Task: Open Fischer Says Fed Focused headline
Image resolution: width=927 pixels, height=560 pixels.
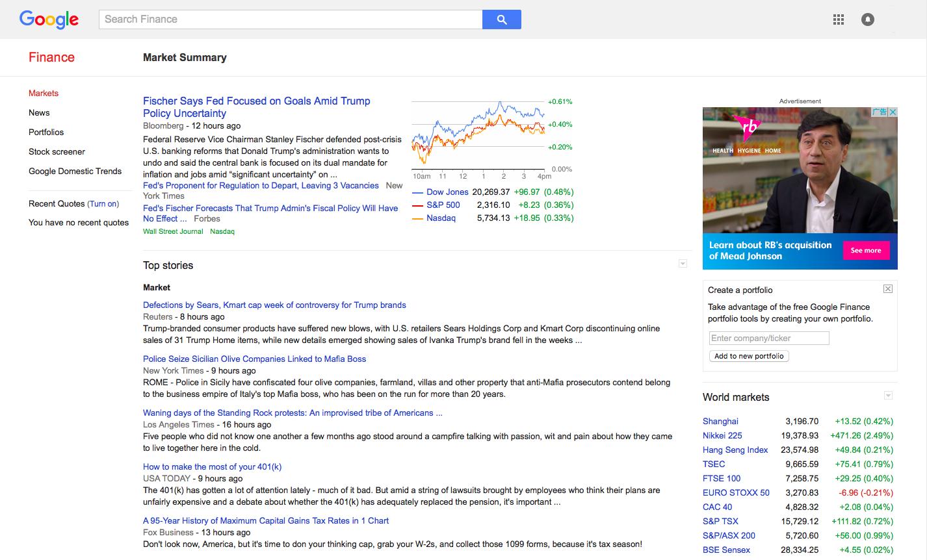Action: pyautogui.click(x=256, y=107)
